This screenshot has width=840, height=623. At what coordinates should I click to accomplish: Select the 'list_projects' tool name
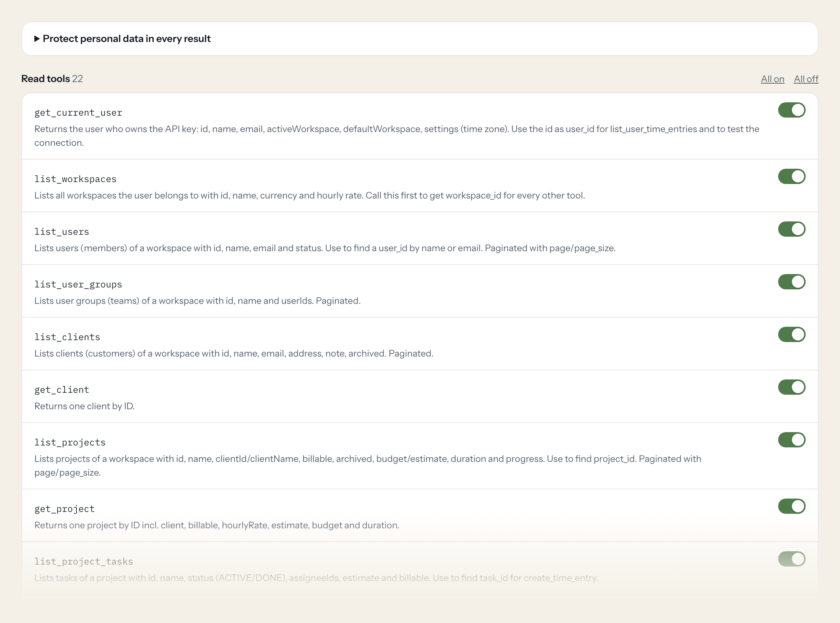70,442
